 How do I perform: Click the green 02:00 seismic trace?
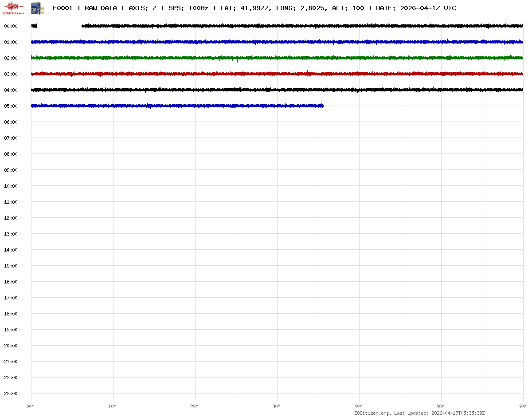tap(266, 58)
